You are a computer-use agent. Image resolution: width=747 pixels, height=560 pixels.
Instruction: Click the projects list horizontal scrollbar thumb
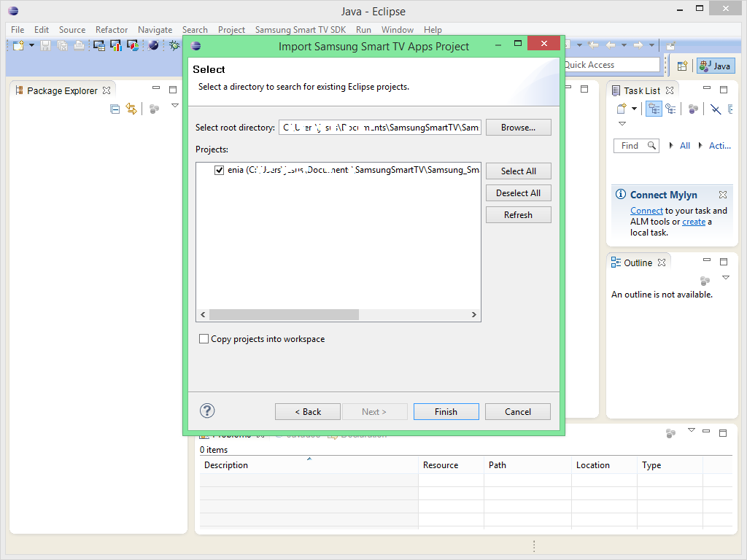point(284,314)
